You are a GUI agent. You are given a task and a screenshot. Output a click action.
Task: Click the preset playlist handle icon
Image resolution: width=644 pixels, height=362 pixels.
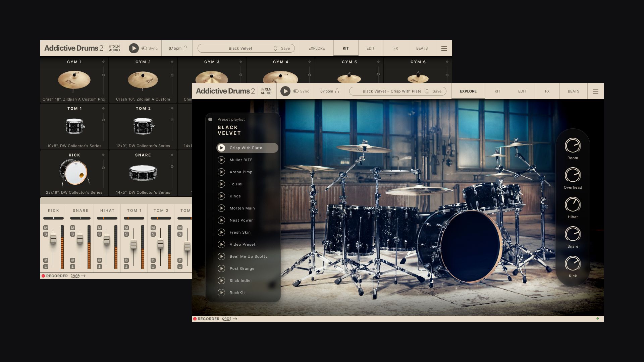[210, 119]
